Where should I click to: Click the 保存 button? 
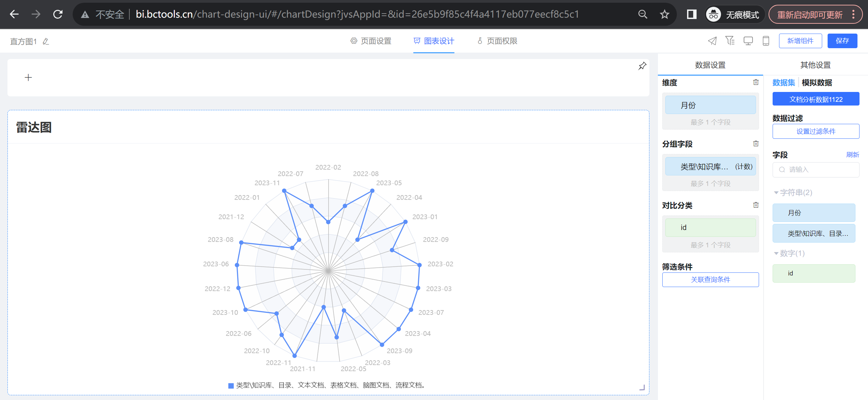pos(842,41)
